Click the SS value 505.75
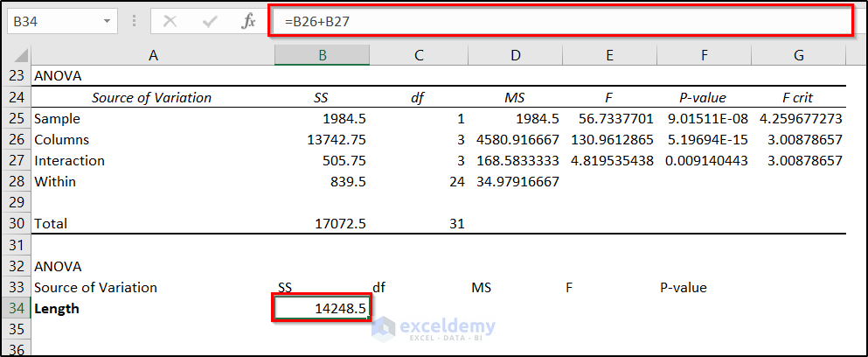The width and height of the screenshot is (868, 357). pyautogui.click(x=344, y=161)
